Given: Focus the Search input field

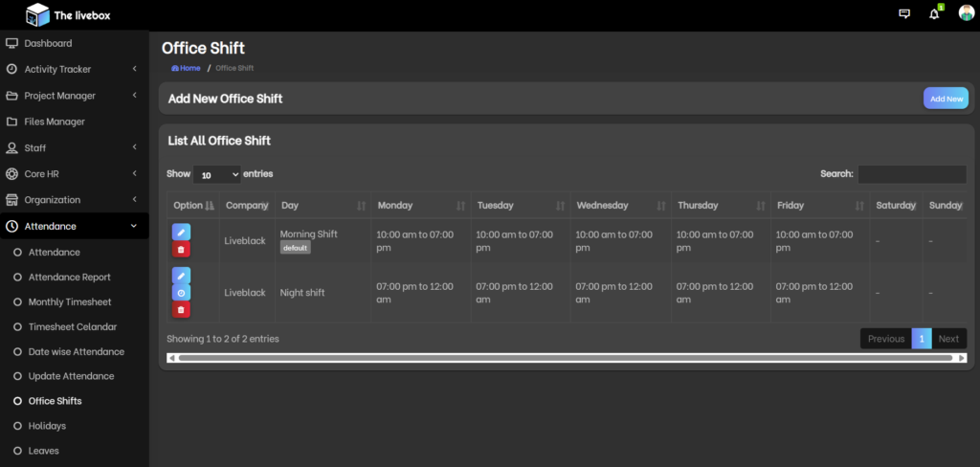Looking at the screenshot, I should click(911, 174).
